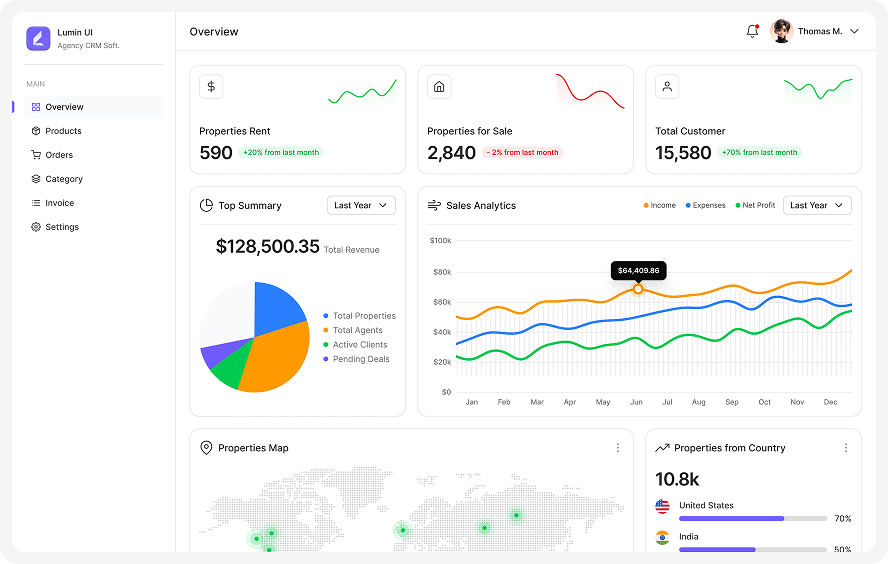Screen dimensions: 888x564
Task: Open Settings from the sidebar
Action: coord(61,227)
